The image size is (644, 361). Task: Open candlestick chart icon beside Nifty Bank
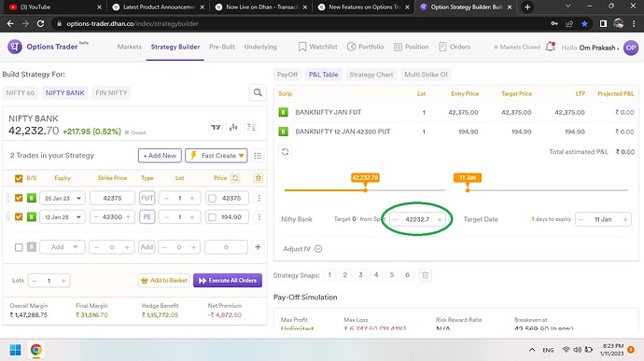(233, 127)
